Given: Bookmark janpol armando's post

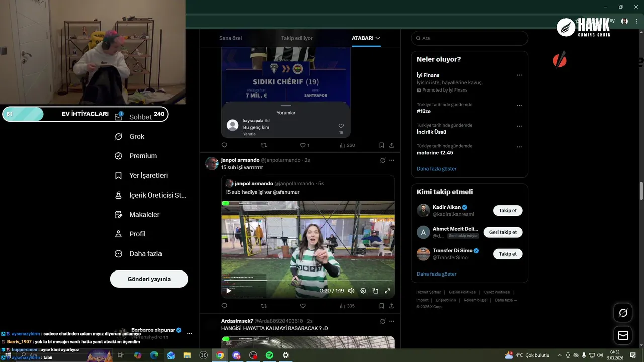Looking at the screenshot, I should [382, 306].
